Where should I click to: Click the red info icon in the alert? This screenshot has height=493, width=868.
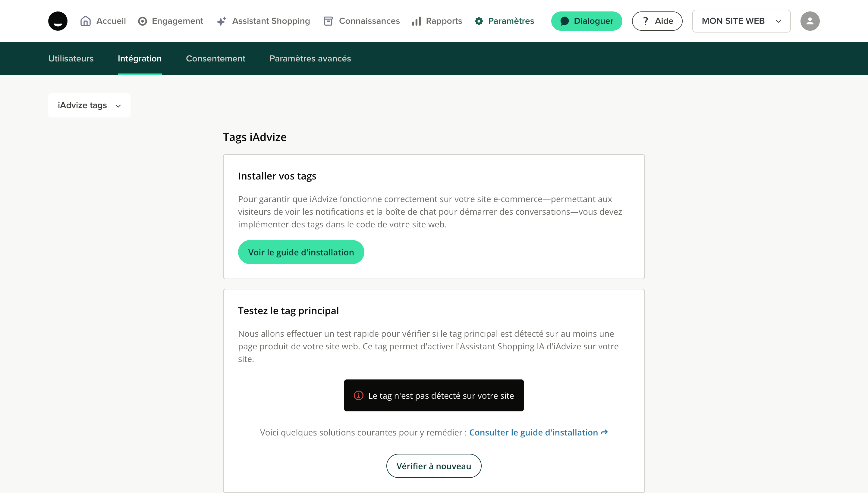click(358, 395)
